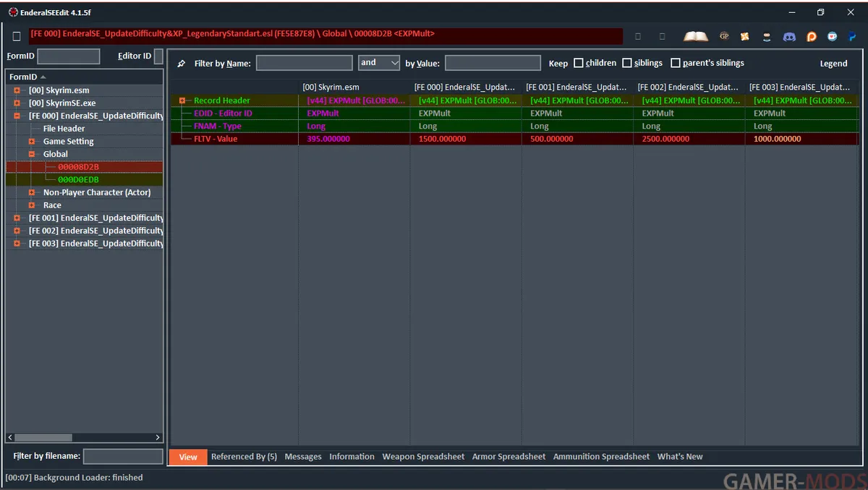Viewport: 868px width, 490px height.
Task: Open the Patreon icon link
Action: [811, 36]
